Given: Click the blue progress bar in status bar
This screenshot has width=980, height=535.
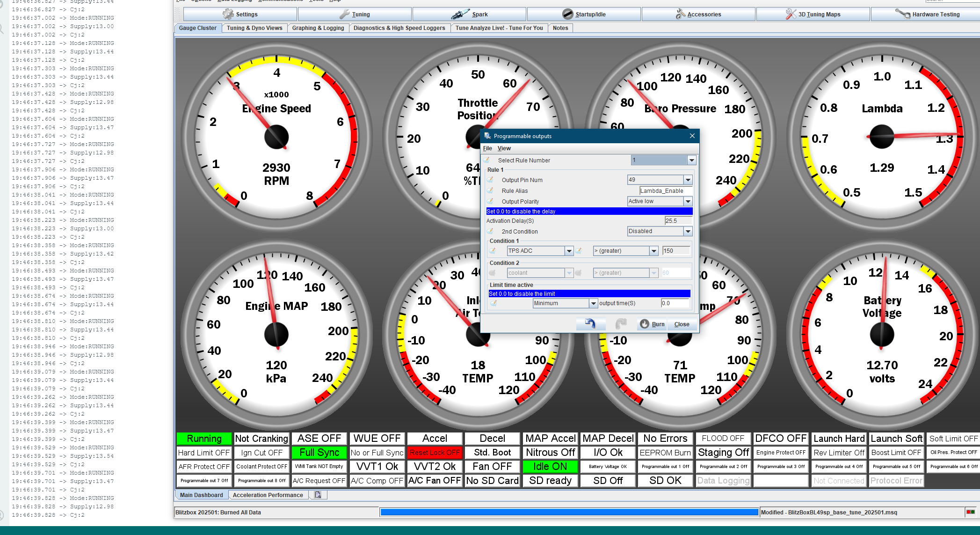Looking at the screenshot, I should 569,512.
